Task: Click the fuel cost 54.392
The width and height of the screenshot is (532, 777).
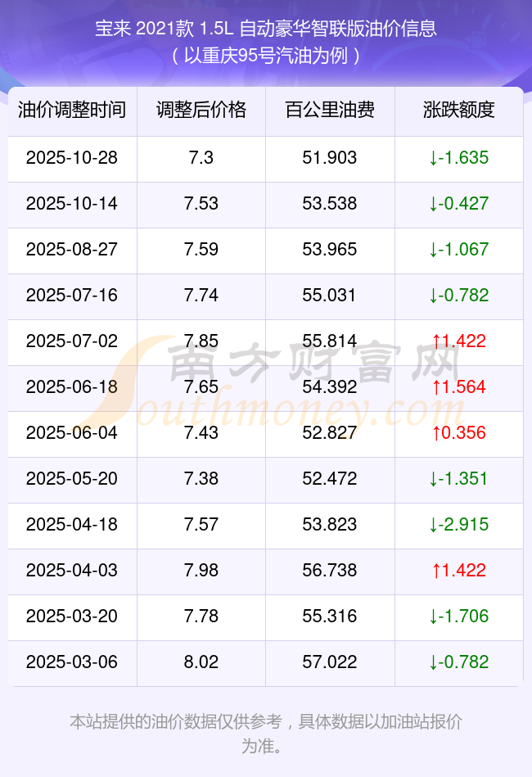Action: click(330, 387)
